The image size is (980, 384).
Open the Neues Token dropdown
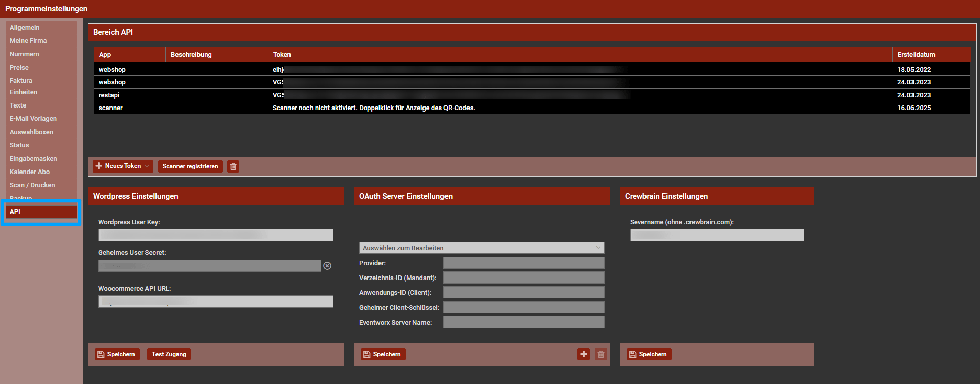(x=123, y=166)
